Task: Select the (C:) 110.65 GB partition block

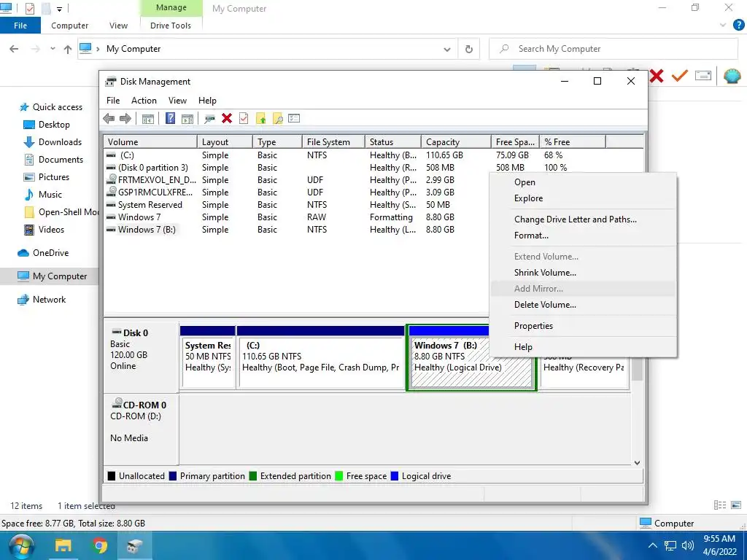Action: coord(321,357)
